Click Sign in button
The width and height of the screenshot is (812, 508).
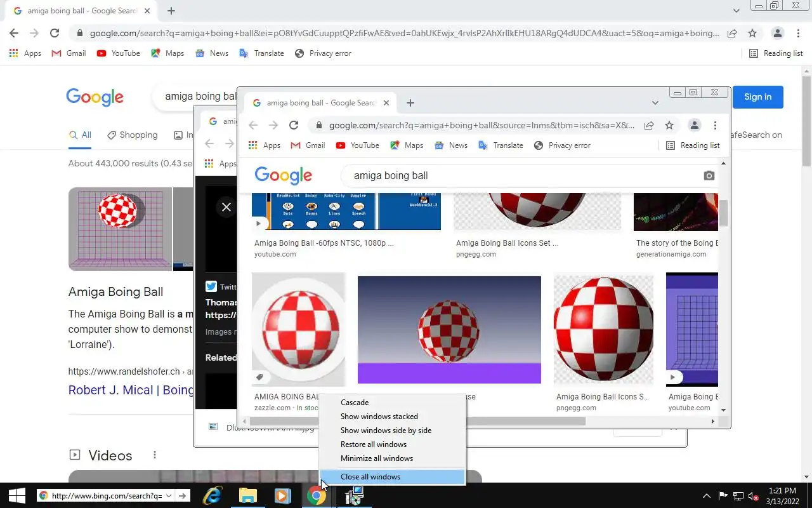pyautogui.click(x=758, y=97)
